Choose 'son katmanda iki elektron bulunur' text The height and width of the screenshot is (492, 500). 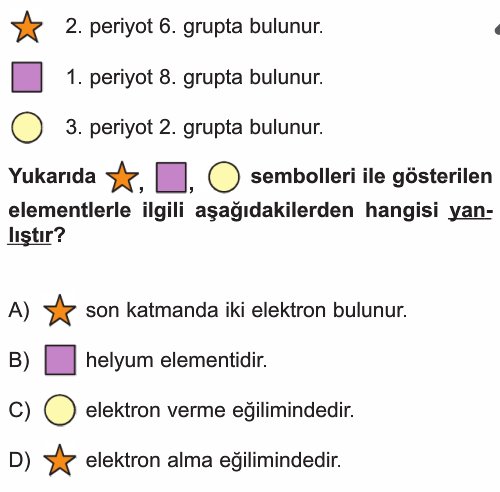tap(246, 310)
